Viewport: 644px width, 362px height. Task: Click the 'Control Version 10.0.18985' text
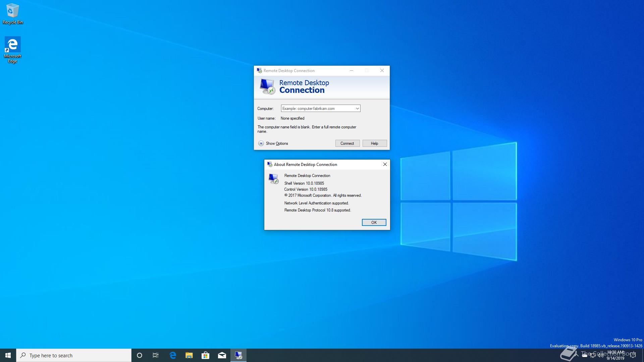306,189
